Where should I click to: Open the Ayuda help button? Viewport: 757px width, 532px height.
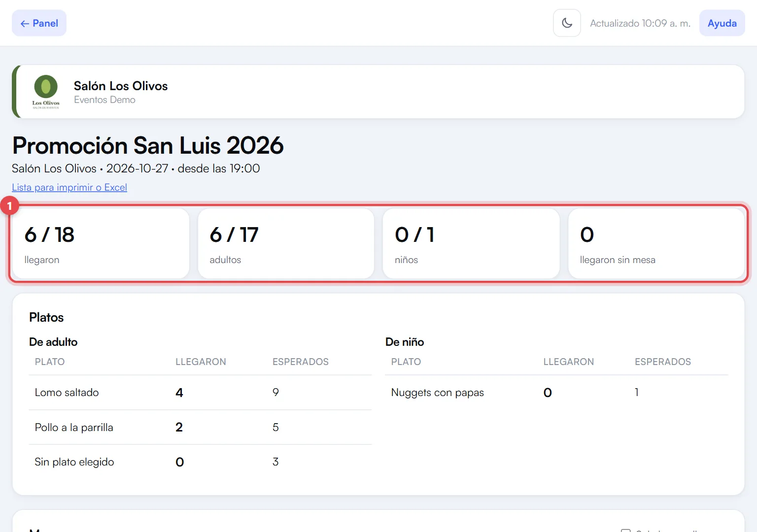coord(722,23)
